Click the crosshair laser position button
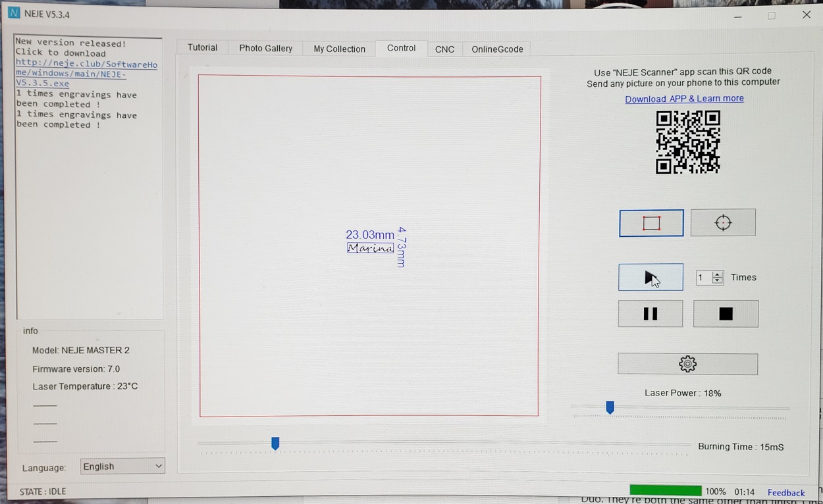 [x=723, y=223]
